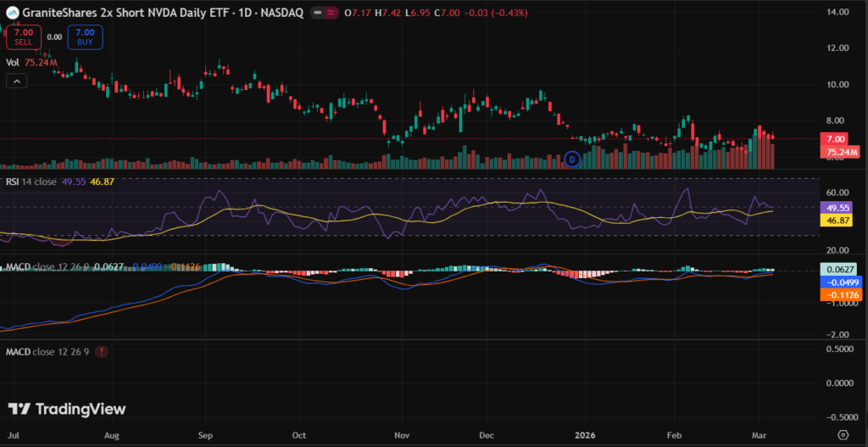
Task: Select the Vol 75.24M volume indicator label
Action: pyautogui.click(x=32, y=62)
